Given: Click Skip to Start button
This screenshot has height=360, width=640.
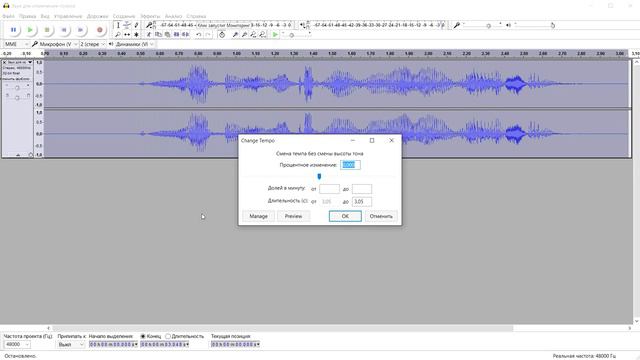Looking at the screenshot, I should pyautogui.click(x=64, y=30).
